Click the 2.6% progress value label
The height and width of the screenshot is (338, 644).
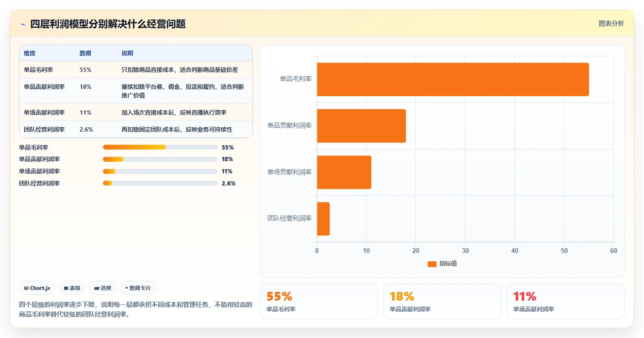229,183
